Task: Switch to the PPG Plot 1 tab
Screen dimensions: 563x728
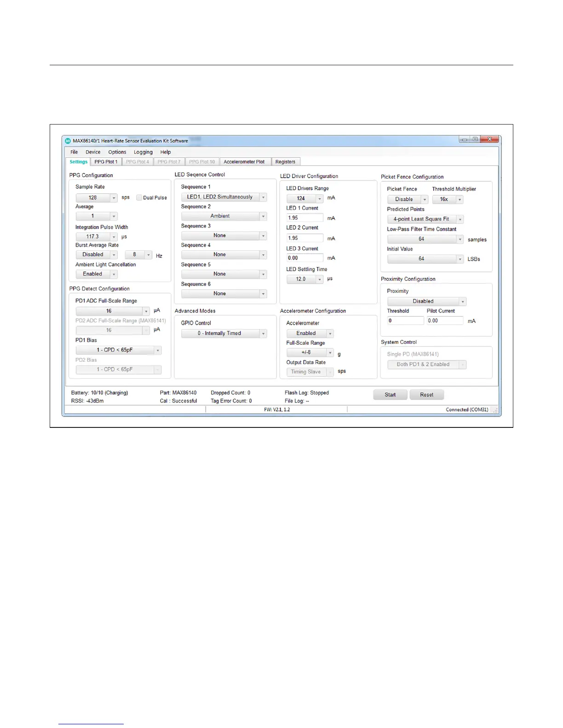Action: pos(106,162)
